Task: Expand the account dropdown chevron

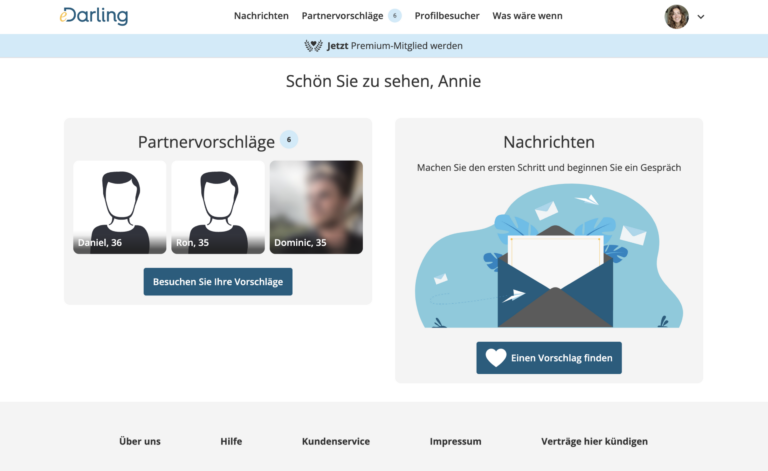Action: [701, 17]
